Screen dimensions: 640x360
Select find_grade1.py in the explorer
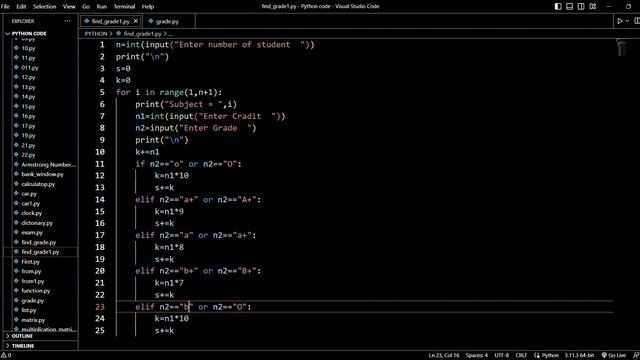coord(40,252)
